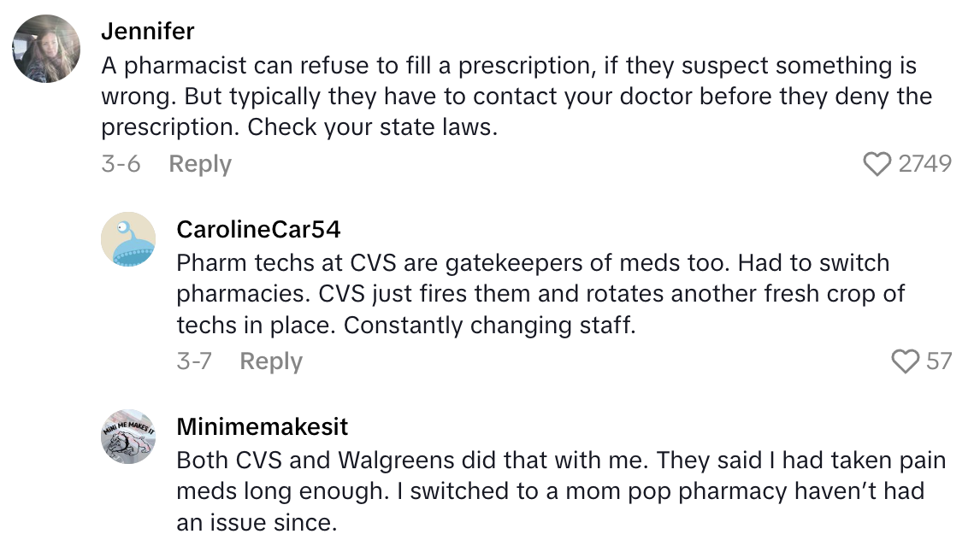Open the Jennifer username link

click(x=148, y=32)
